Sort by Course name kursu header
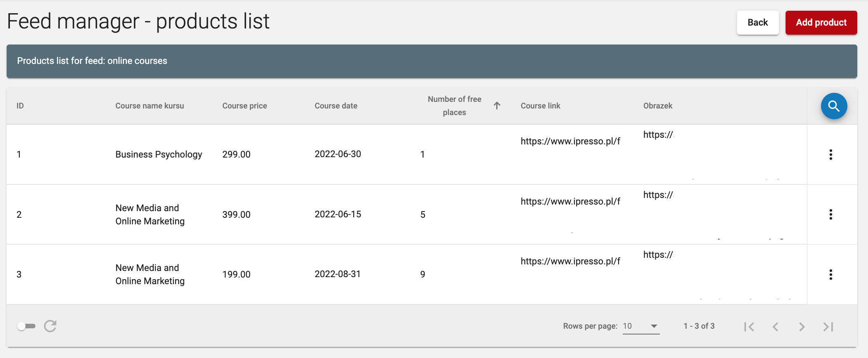 coord(150,106)
